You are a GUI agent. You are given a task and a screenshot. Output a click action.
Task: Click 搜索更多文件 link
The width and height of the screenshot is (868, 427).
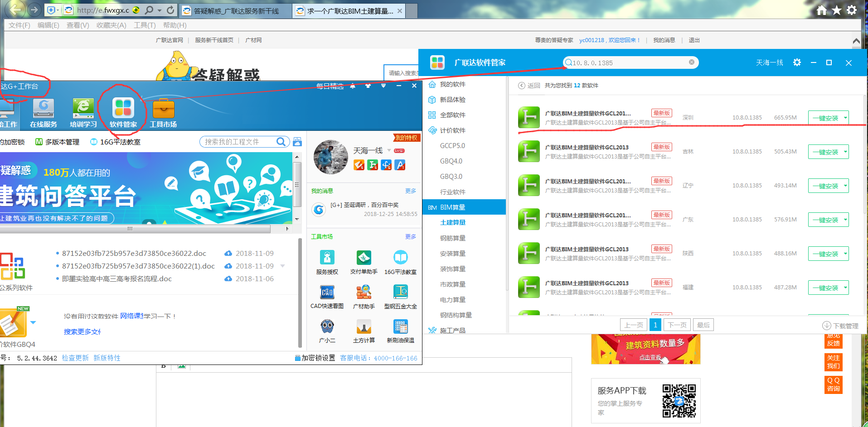(x=82, y=331)
